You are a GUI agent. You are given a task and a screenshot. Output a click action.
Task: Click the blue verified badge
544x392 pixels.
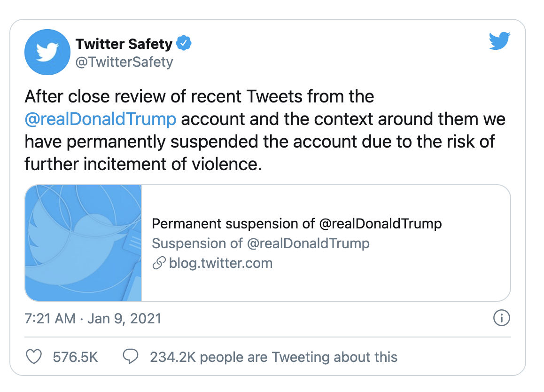[x=184, y=44]
